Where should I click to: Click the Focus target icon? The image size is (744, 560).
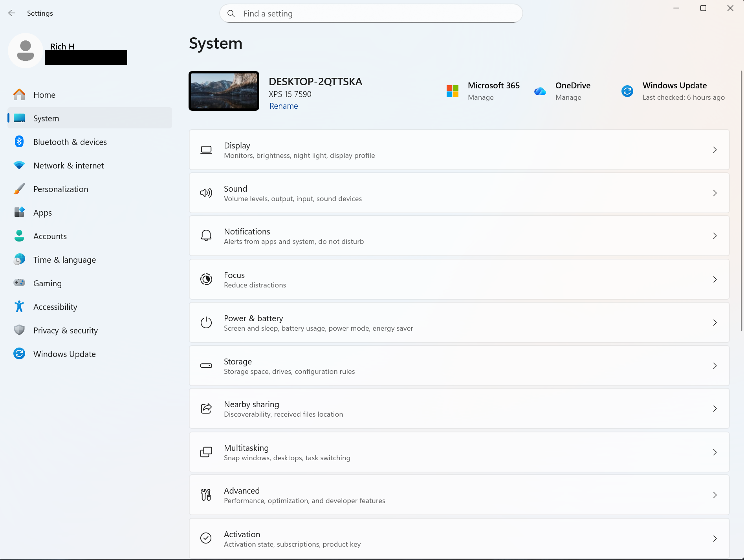point(206,279)
